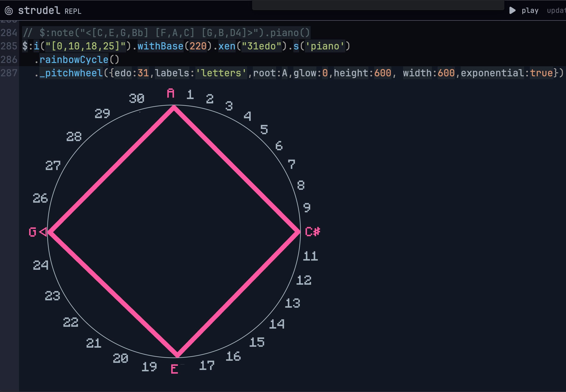The height and width of the screenshot is (392, 566).
Task: Click the pink 'A' label atop pitchwheel
Action: pyautogui.click(x=171, y=93)
